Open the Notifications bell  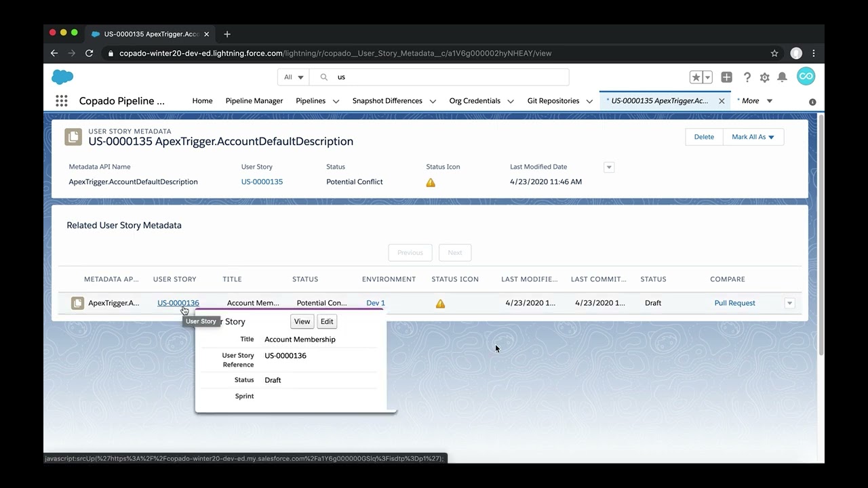pyautogui.click(x=782, y=77)
